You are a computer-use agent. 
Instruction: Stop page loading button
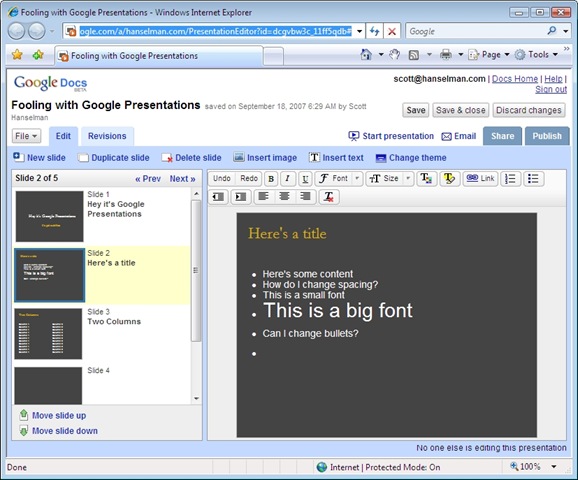392,31
